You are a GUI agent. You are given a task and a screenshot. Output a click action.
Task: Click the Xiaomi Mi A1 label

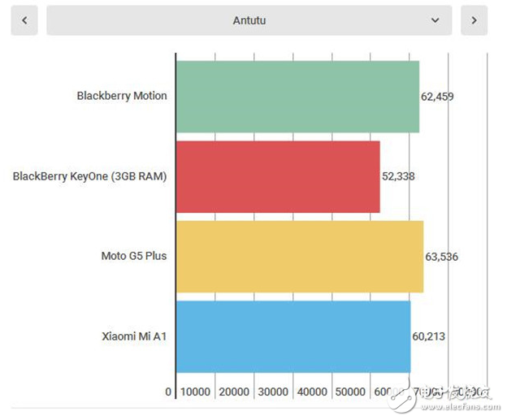click(134, 336)
